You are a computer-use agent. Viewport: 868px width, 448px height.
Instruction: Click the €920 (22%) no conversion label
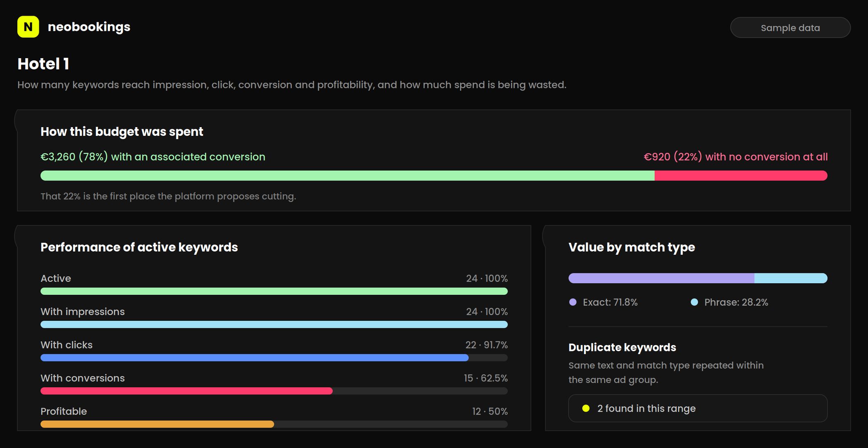click(x=735, y=157)
